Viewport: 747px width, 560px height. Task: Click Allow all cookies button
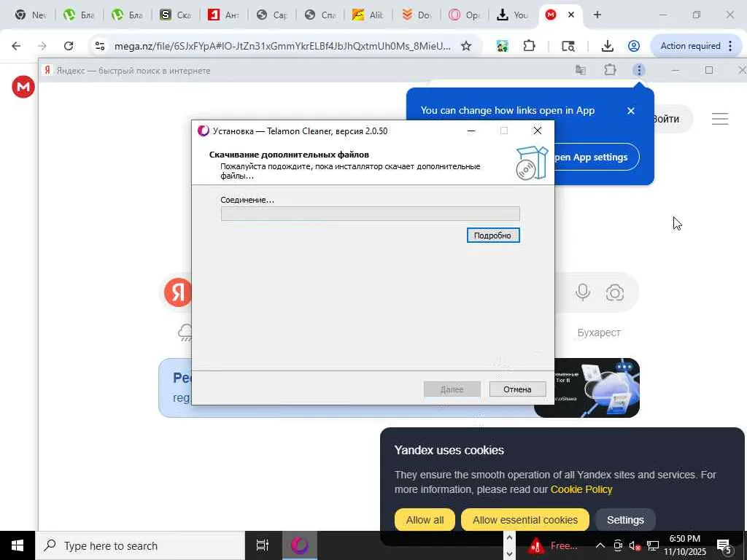coord(425,520)
